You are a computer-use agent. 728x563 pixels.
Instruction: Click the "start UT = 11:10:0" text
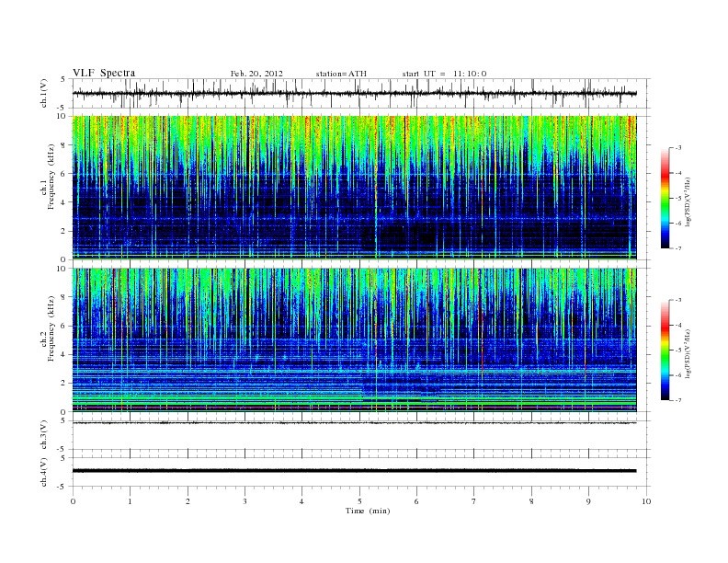coord(444,74)
